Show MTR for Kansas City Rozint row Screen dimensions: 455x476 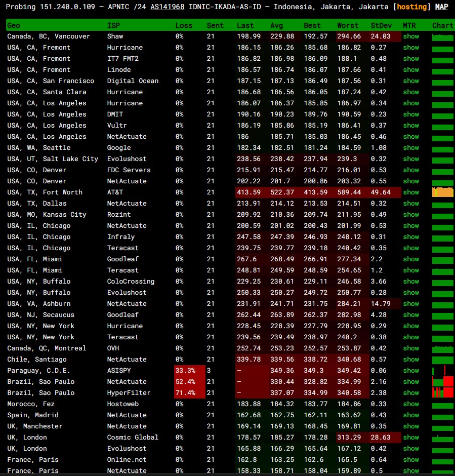pos(410,215)
